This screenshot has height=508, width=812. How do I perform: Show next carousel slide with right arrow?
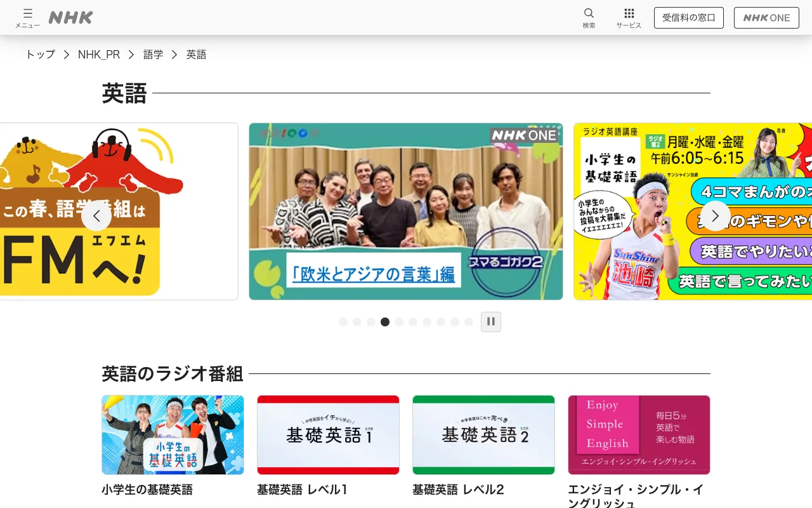pos(716,216)
